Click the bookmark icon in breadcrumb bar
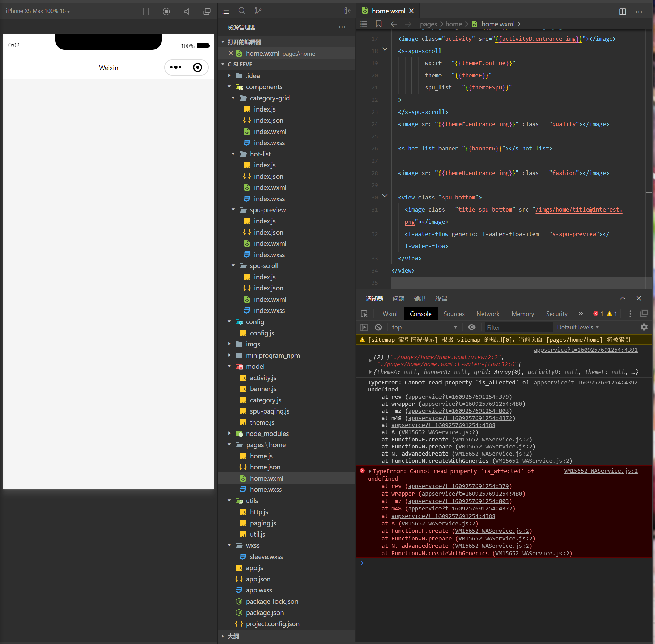 pyautogui.click(x=378, y=24)
